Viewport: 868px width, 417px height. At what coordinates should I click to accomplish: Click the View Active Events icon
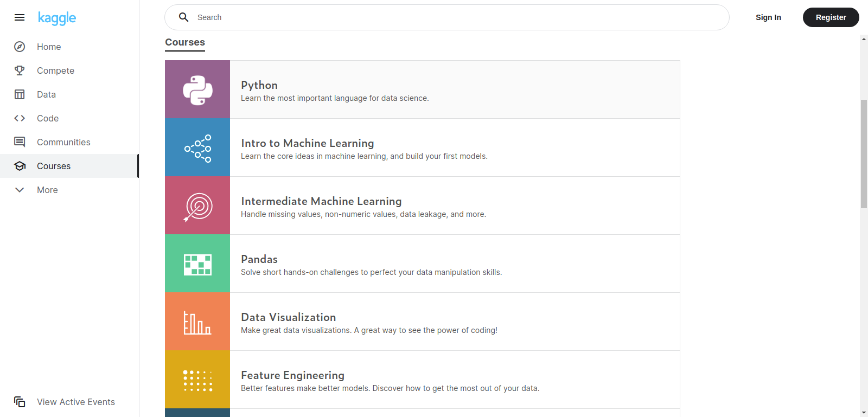pos(20,402)
